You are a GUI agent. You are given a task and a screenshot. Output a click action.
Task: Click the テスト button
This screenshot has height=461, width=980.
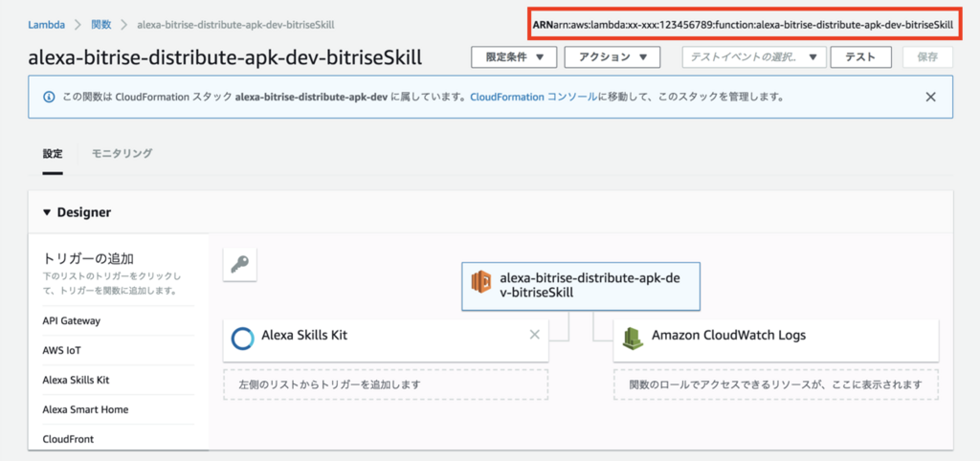[860, 56]
